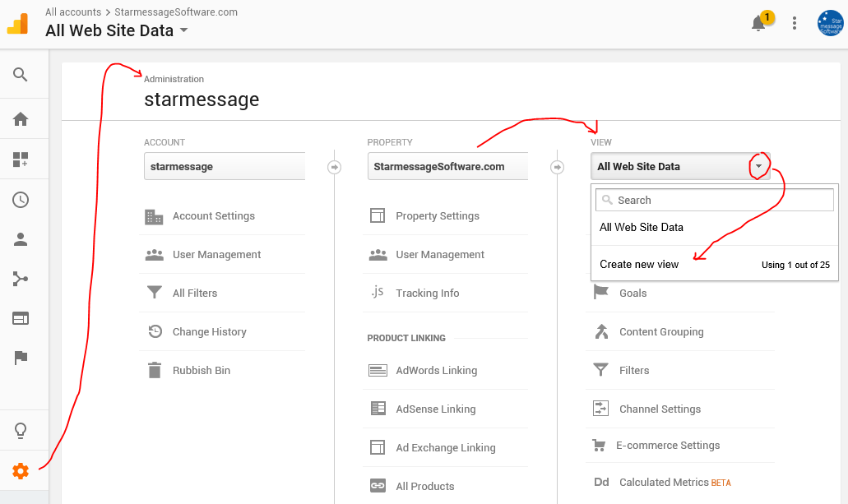The height and width of the screenshot is (504, 848).
Task: Click the Calculated Metrics Dd icon
Action: click(x=601, y=482)
